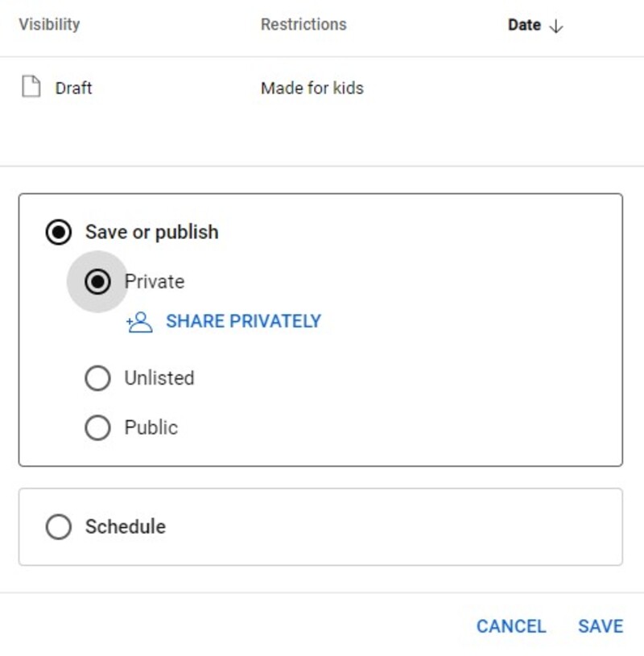Image resolution: width=644 pixels, height=656 pixels.
Task: Sort by the Date column header
Action: point(524,25)
